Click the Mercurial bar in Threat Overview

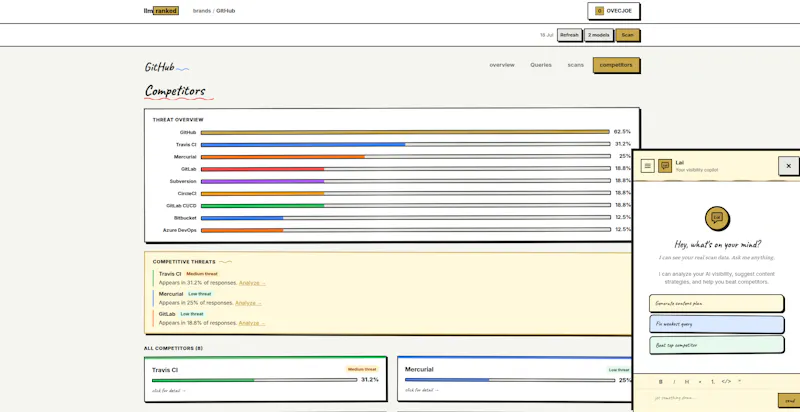pyautogui.click(x=406, y=157)
